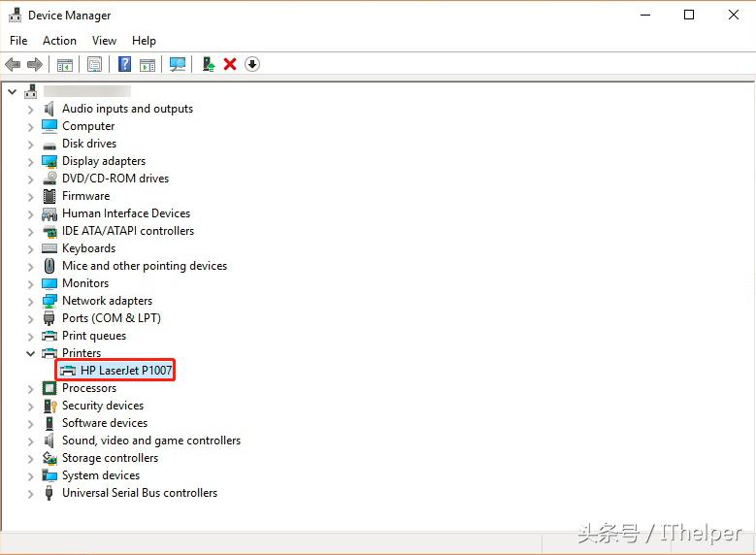The image size is (756, 555).
Task: Click the Network adapters icon
Action: [x=49, y=301]
